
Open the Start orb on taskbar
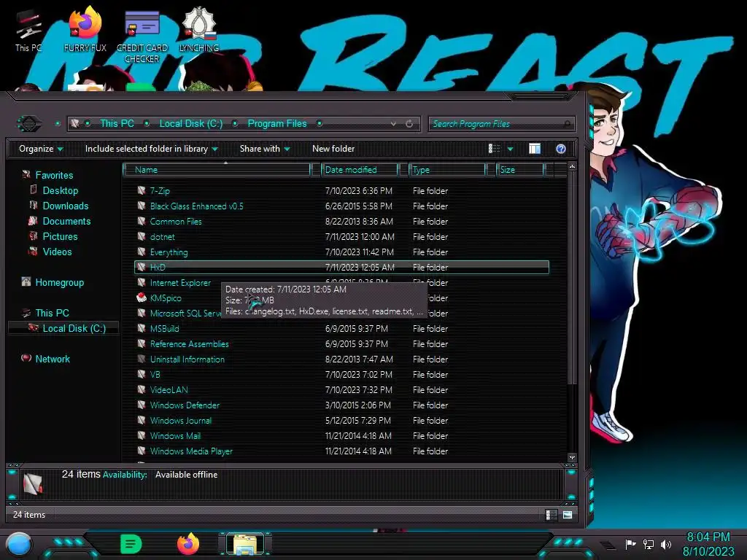19,544
